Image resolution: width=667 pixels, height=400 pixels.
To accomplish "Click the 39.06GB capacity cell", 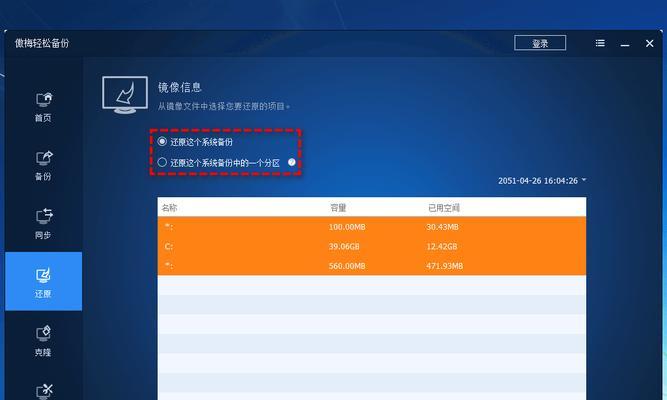I will coord(344,246).
